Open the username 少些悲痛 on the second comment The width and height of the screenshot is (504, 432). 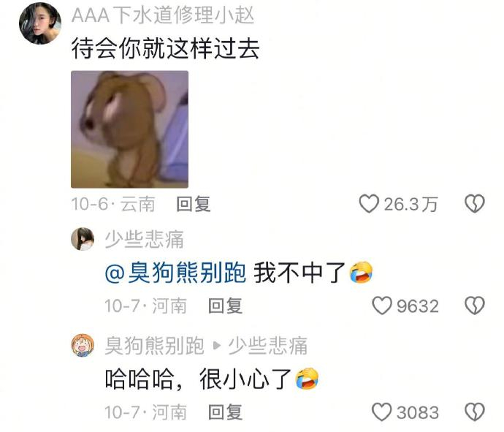(x=145, y=239)
